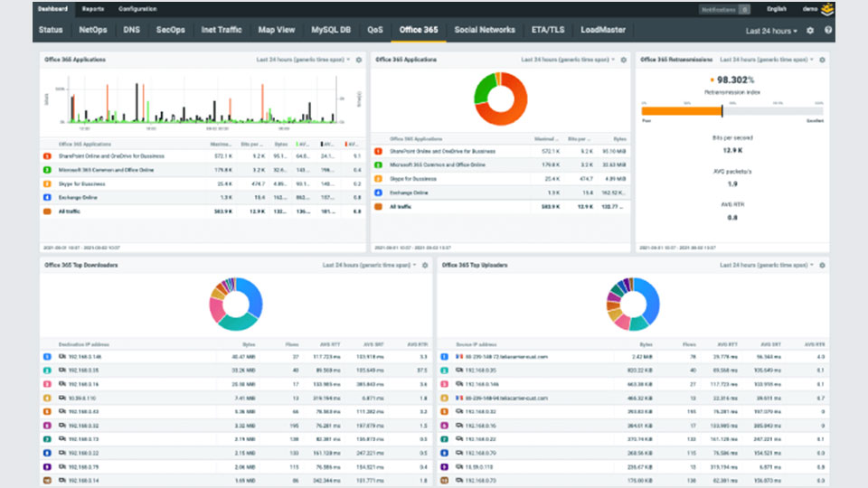Open time span dropdown in Applications chart panel
This screenshot has height=488, width=868.
tap(303, 60)
